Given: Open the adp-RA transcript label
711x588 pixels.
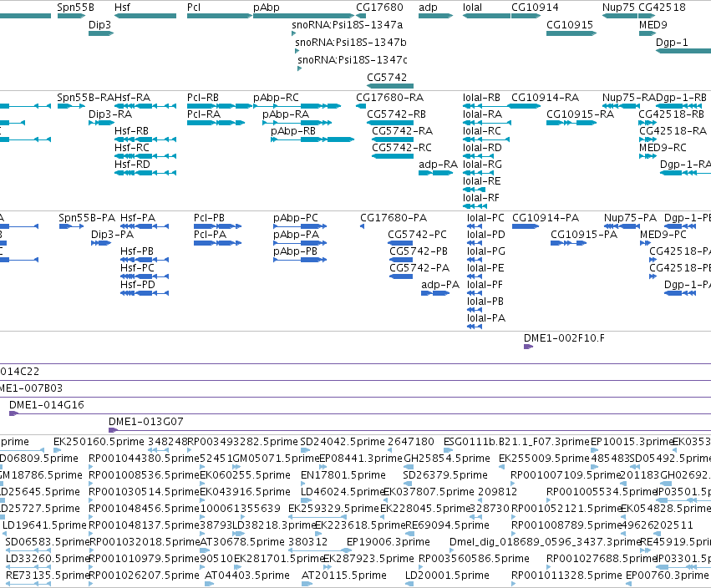Looking at the screenshot, I should coord(438,164).
